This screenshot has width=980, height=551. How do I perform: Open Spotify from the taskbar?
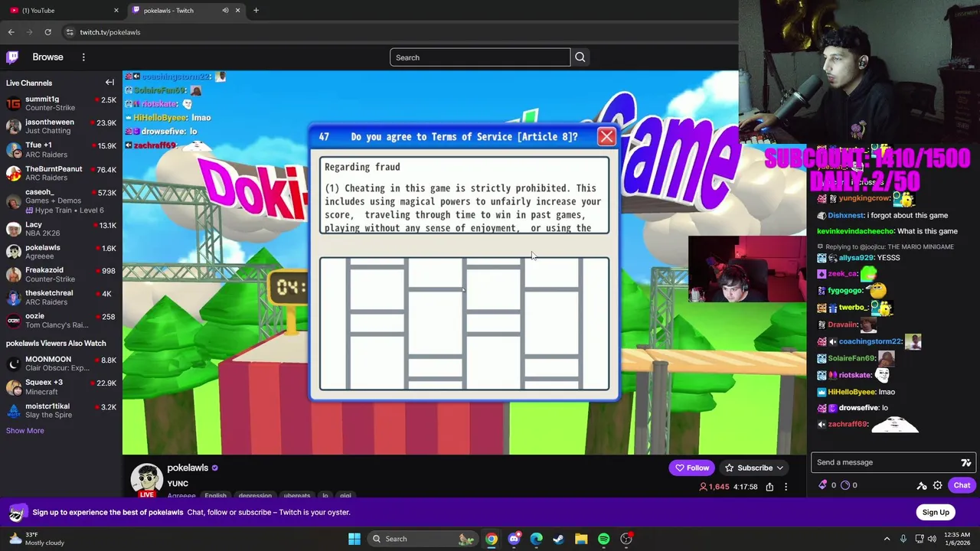coord(603,539)
